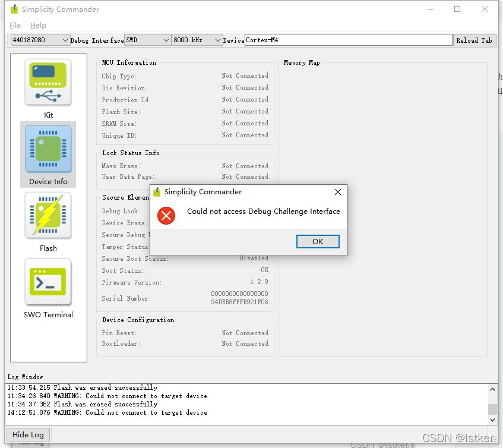Click the red error icon in dialog
Screen dimensions: 503x448
[166, 216]
